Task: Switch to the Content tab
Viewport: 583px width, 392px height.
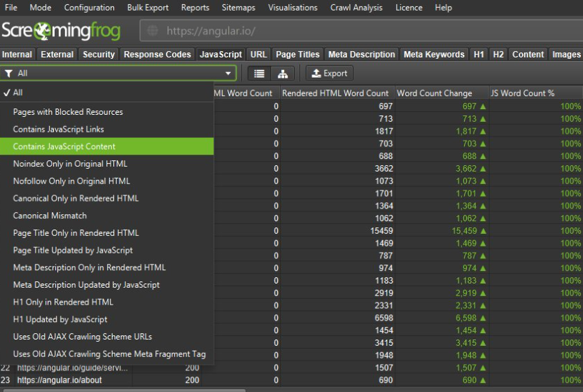Action: point(528,55)
